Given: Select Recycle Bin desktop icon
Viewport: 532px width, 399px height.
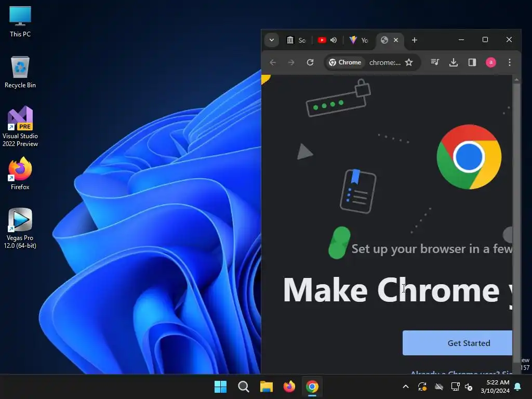Looking at the screenshot, I should [20, 72].
